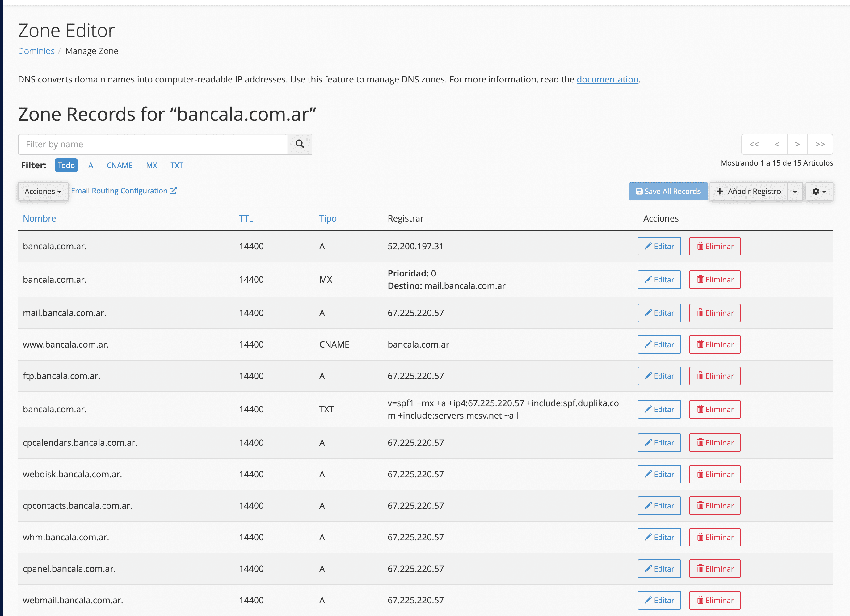
Task: Click Save All Records button
Action: click(668, 191)
